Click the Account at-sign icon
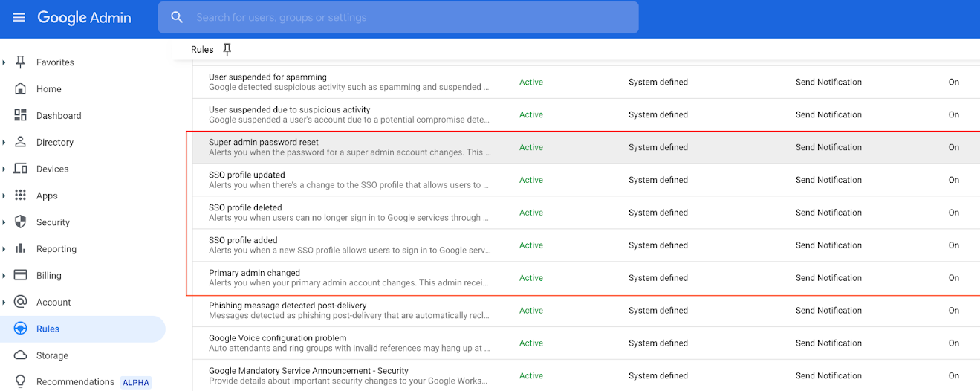 coord(21,302)
